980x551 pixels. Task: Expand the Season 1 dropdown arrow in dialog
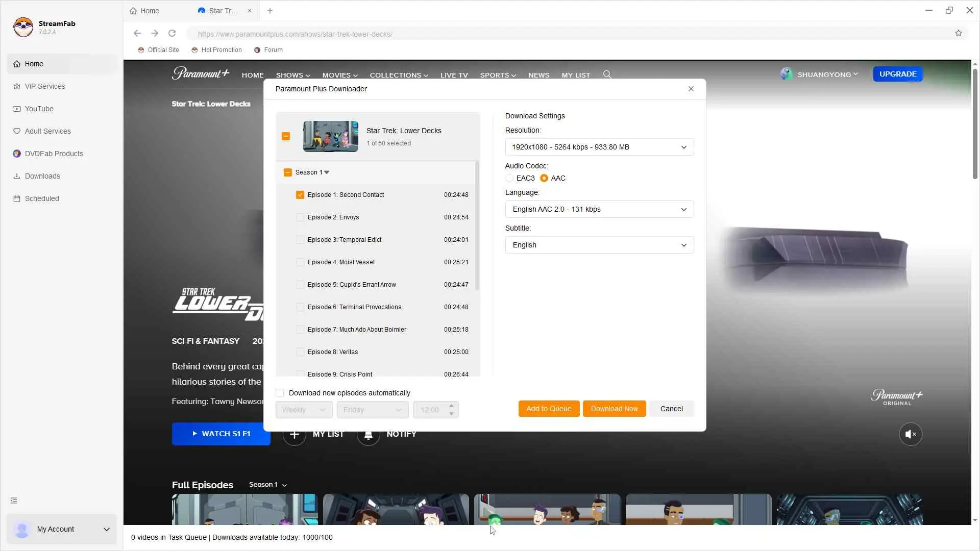(327, 172)
